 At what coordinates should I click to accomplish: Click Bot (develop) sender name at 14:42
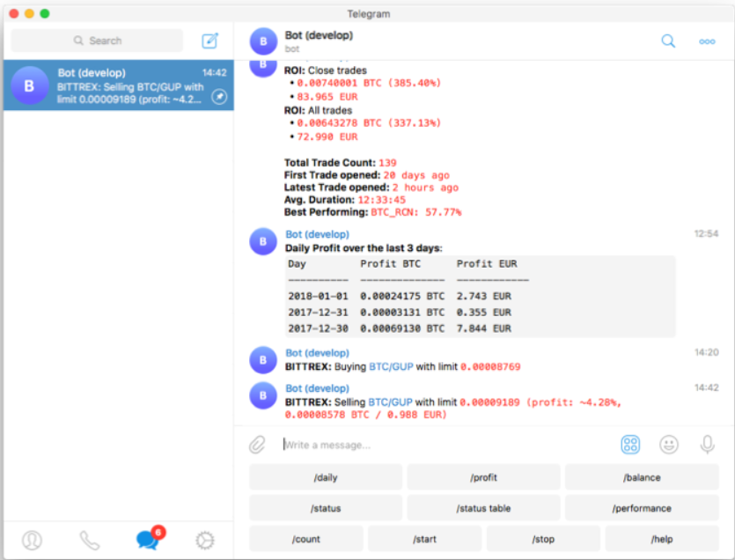318,388
